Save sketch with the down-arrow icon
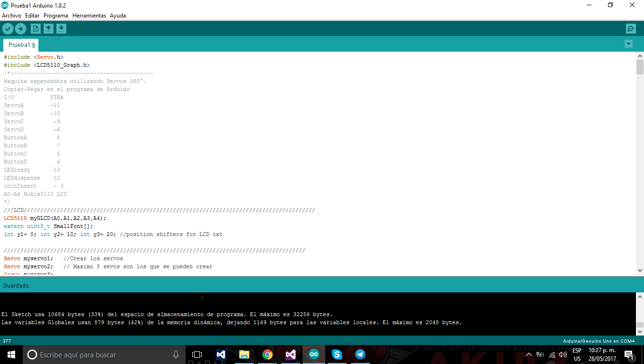The image size is (644, 364). (61, 29)
